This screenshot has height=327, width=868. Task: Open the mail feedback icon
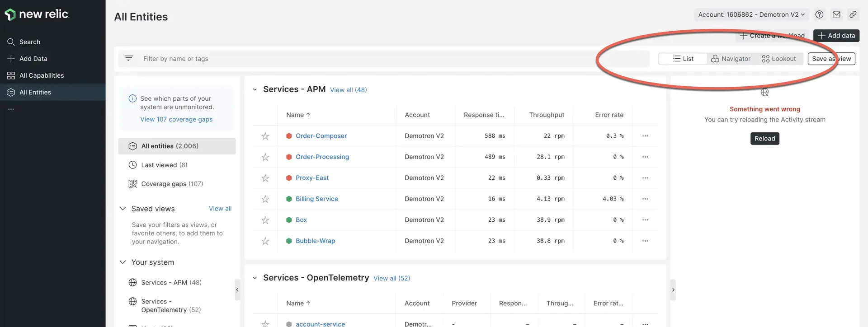point(836,14)
